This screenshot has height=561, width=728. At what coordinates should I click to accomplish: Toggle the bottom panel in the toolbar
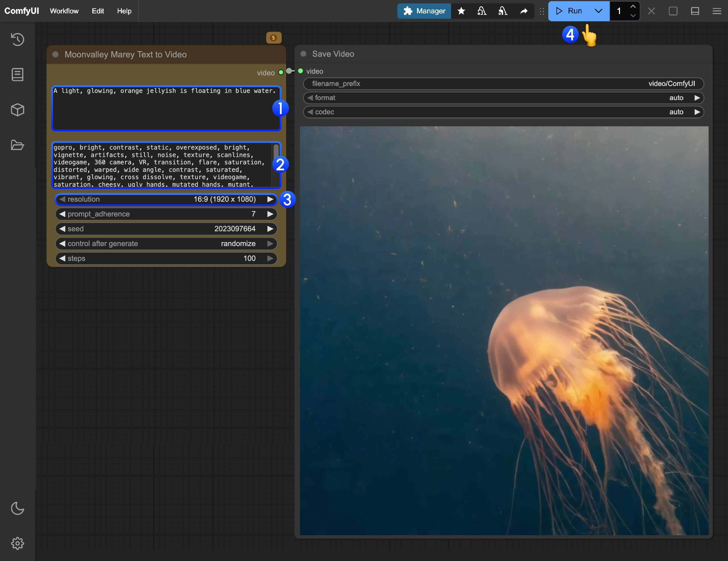coord(695,11)
